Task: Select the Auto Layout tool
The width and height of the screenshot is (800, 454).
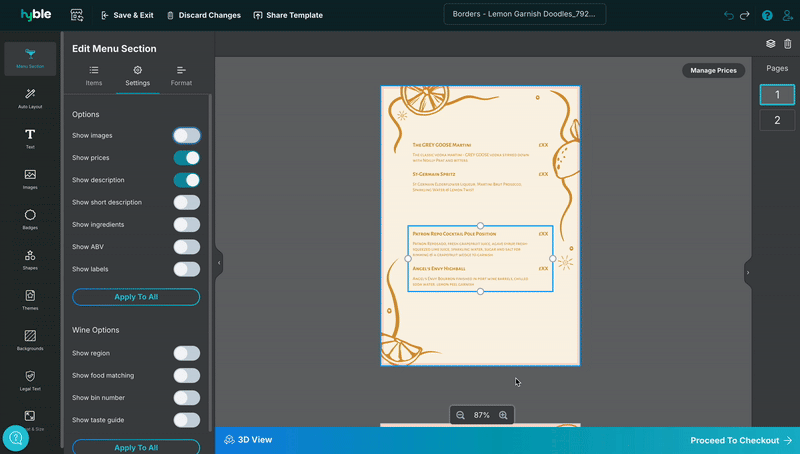Action: tap(30, 98)
